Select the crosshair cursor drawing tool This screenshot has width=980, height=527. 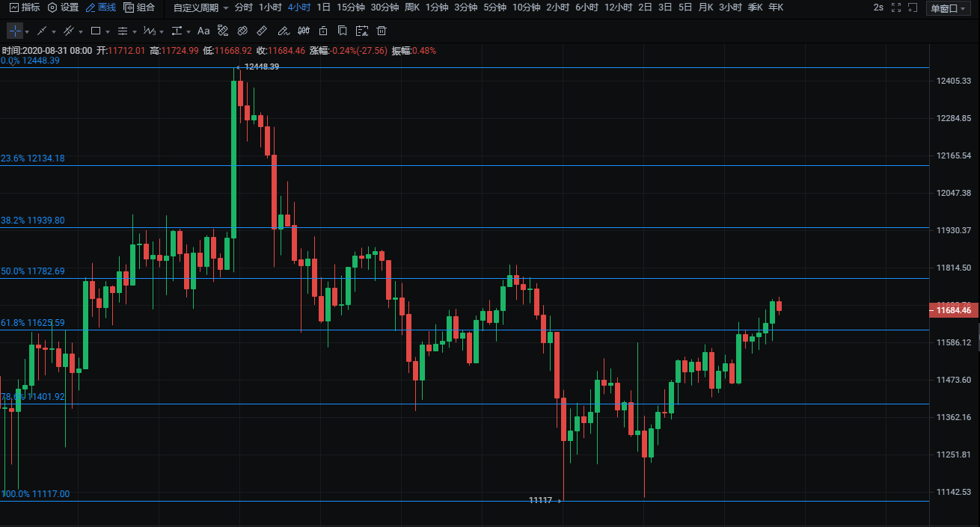click(15, 31)
